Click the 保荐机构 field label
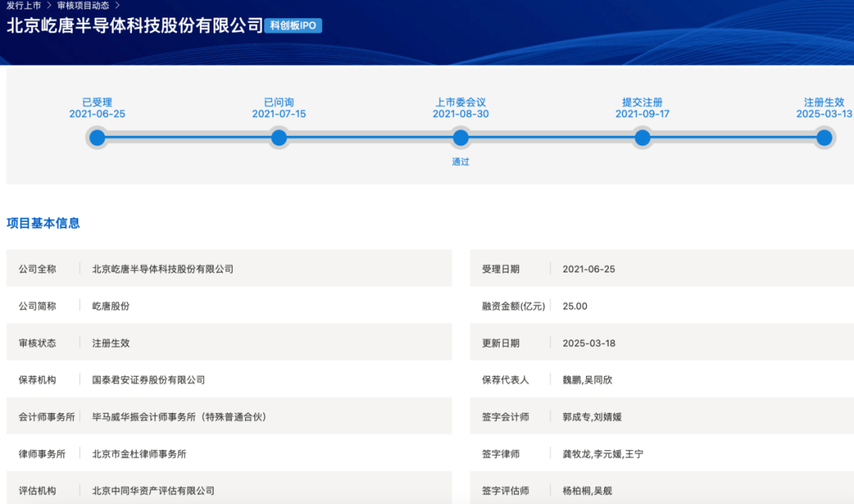 (x=38, y=380)
